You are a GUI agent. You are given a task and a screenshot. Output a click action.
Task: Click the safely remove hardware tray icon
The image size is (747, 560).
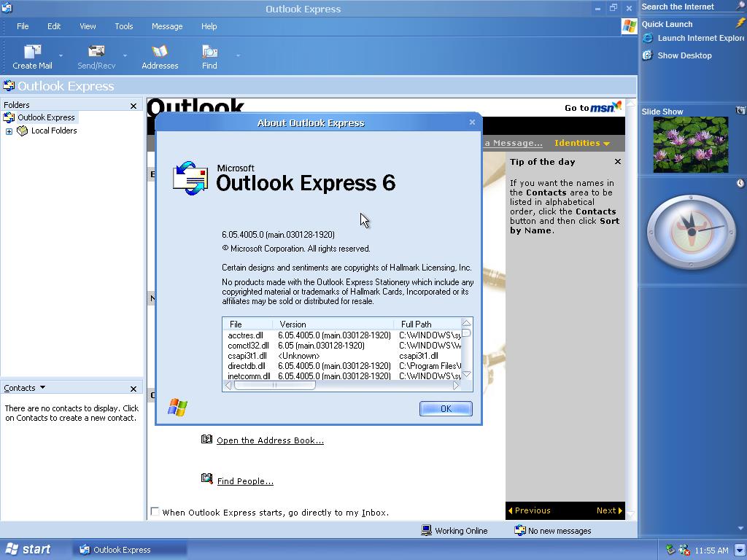tap(670, 550)
